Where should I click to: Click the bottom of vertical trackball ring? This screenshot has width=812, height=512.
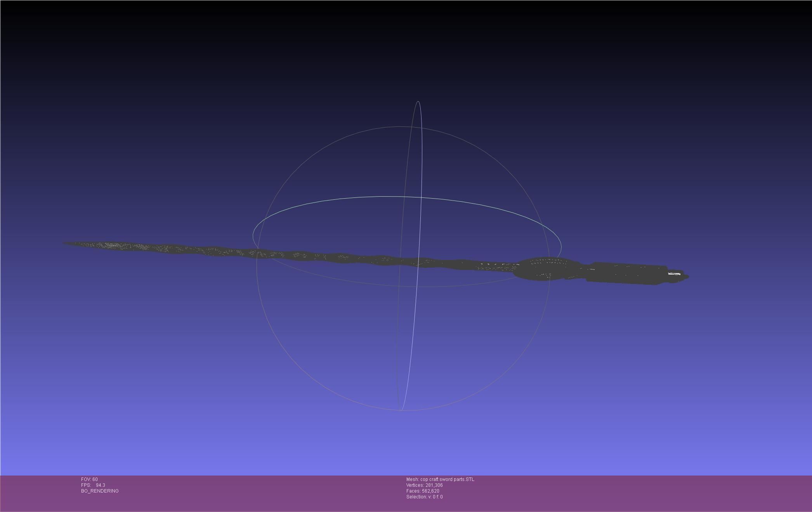[x=401, y=409]
